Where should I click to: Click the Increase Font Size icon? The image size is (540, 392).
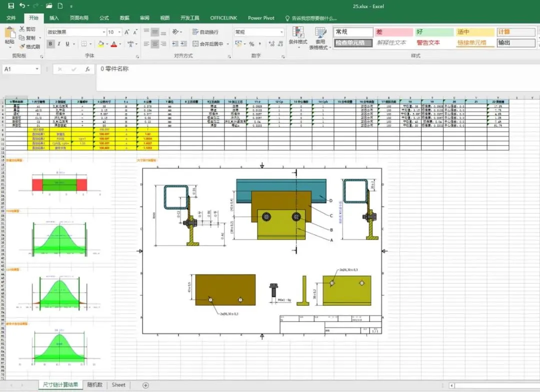coord(126,32)
